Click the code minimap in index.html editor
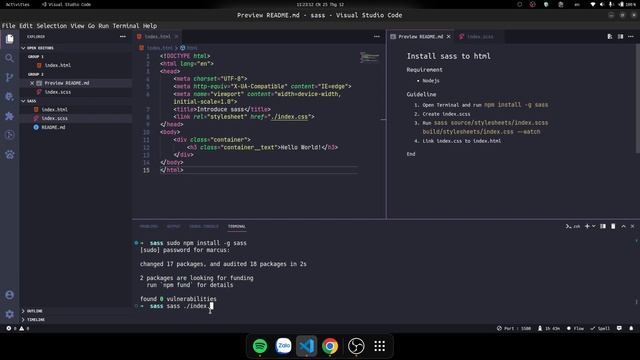640x360 pixels. 369,57
